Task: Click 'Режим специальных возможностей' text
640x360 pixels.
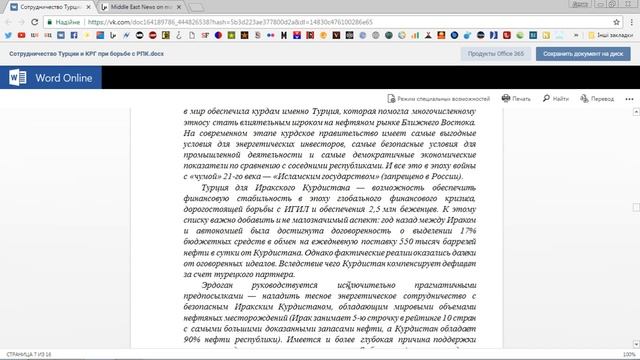Action: point(443,99)
